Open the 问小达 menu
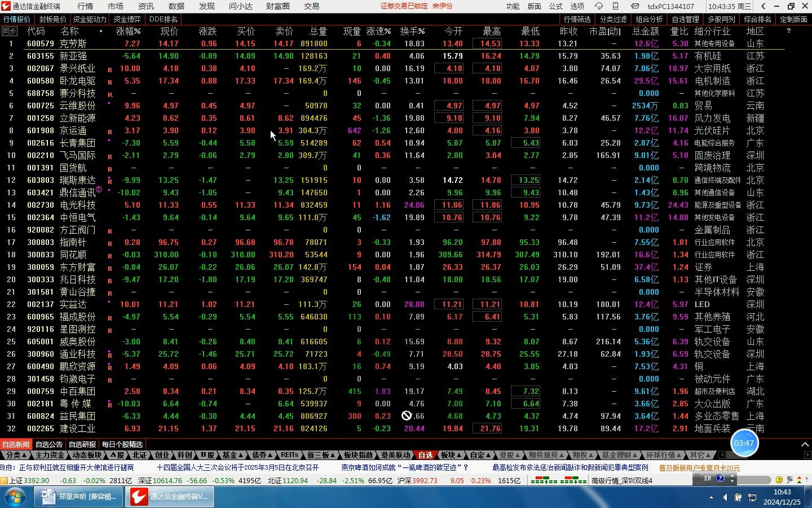Screen dimensions: 812x508 click(241, 6)
